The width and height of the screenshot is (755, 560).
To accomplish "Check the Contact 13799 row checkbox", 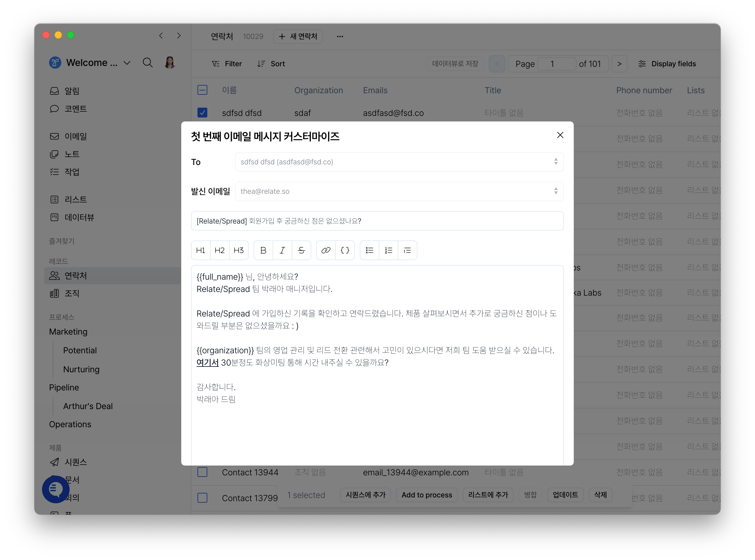I will pyautogui.click(x=202, y=498).
